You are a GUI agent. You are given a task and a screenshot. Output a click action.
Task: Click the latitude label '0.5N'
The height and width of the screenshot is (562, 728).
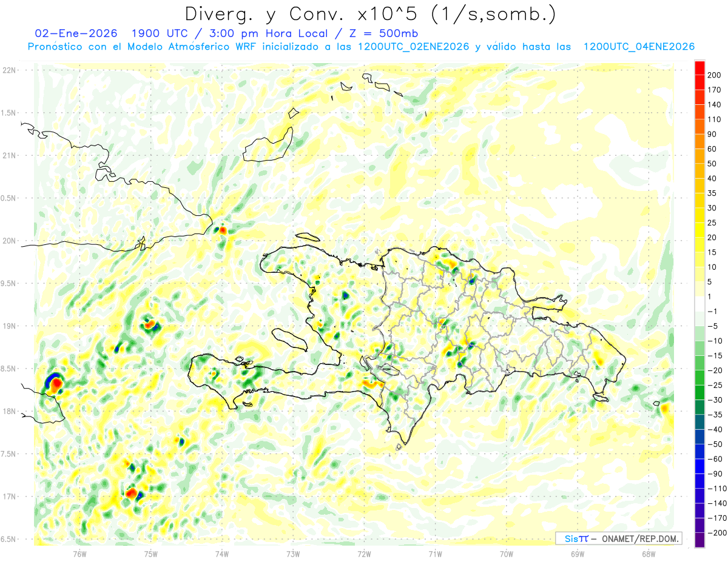[x=9, y=198]
